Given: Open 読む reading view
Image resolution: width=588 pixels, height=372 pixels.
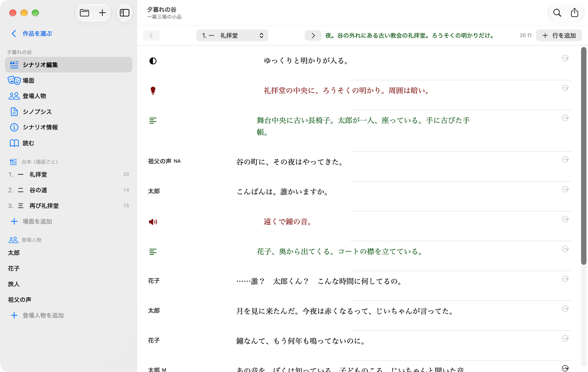Looking at the screenshot, I should [x=69, y=143].
